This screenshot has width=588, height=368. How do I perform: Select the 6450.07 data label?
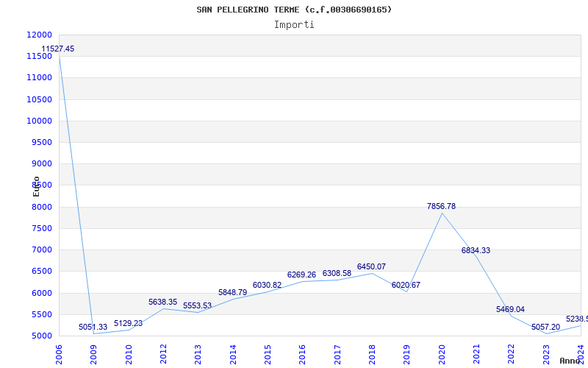pos(372,266)
